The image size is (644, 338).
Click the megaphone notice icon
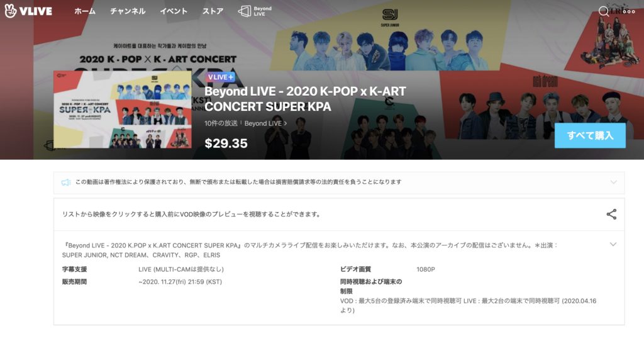[x=65, y=182]
